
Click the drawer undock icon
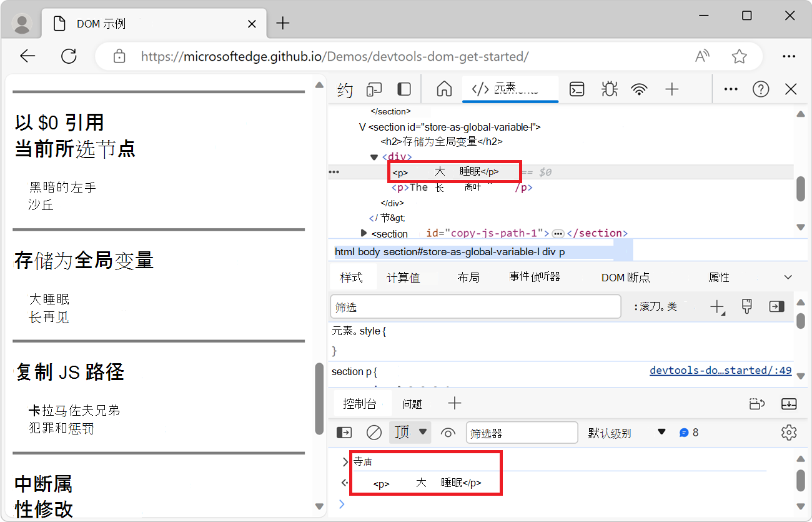click(757, 404)
